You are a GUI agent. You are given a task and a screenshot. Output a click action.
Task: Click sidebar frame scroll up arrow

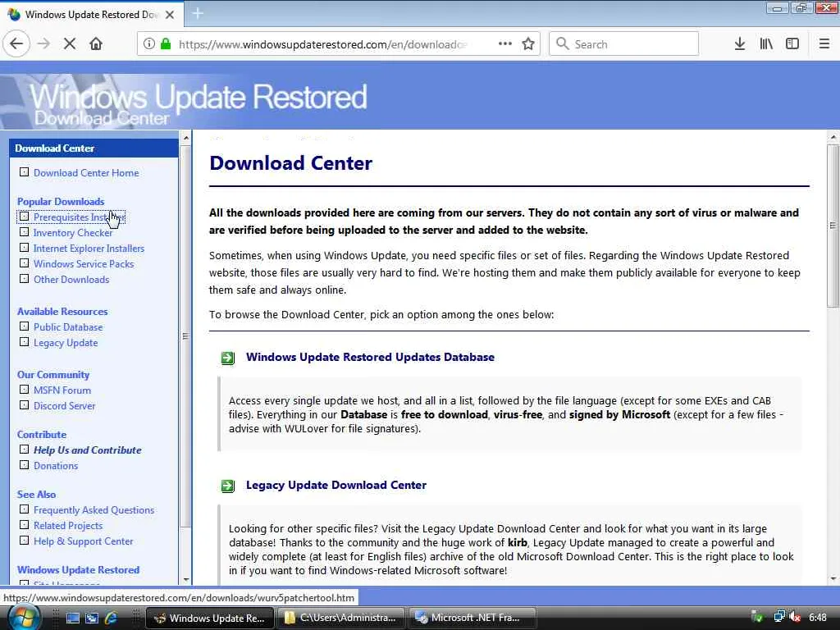(x=186, y=138)
